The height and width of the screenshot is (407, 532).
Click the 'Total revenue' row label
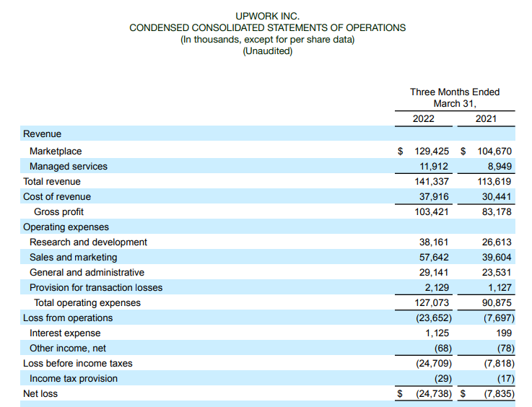pos(52,181)
